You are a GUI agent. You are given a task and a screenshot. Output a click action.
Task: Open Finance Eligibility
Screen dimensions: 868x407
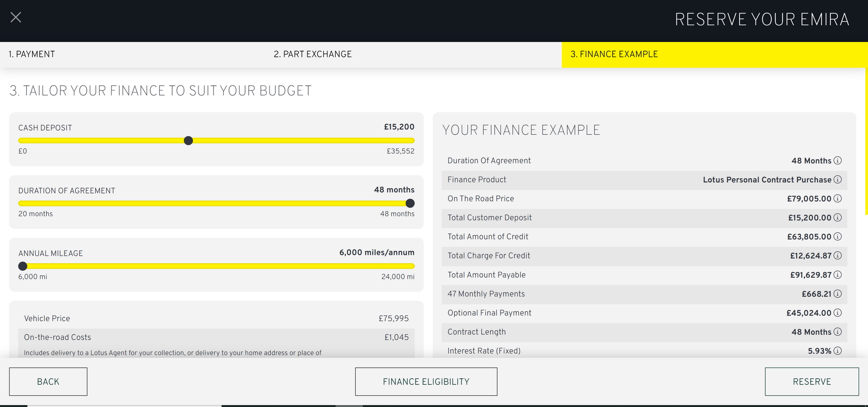click(426, 382)
